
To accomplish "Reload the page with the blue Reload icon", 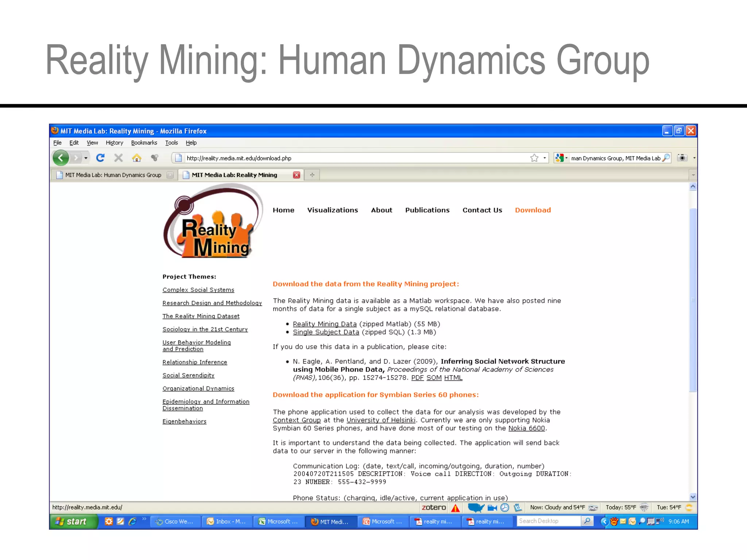I will [100, 157].
